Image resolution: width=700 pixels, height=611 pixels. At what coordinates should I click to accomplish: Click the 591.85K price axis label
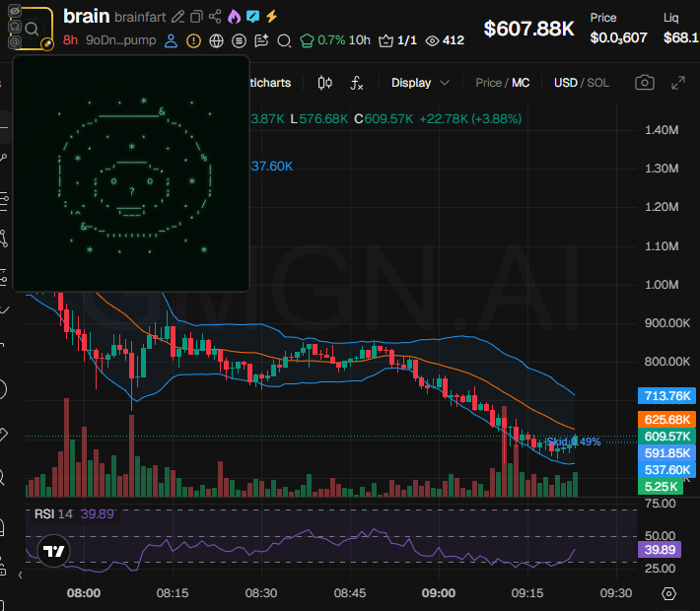pyautogui.click(x=666, y=453)
